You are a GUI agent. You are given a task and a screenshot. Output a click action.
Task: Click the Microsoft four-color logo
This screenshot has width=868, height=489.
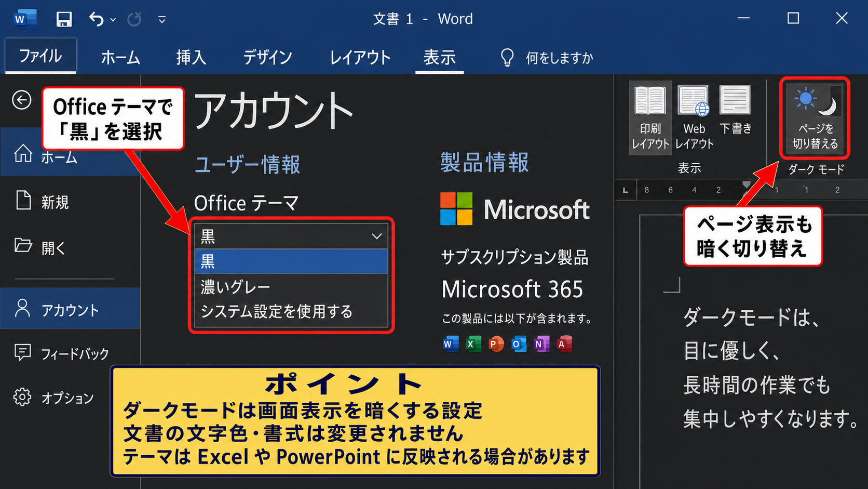(x=456, y=209)
